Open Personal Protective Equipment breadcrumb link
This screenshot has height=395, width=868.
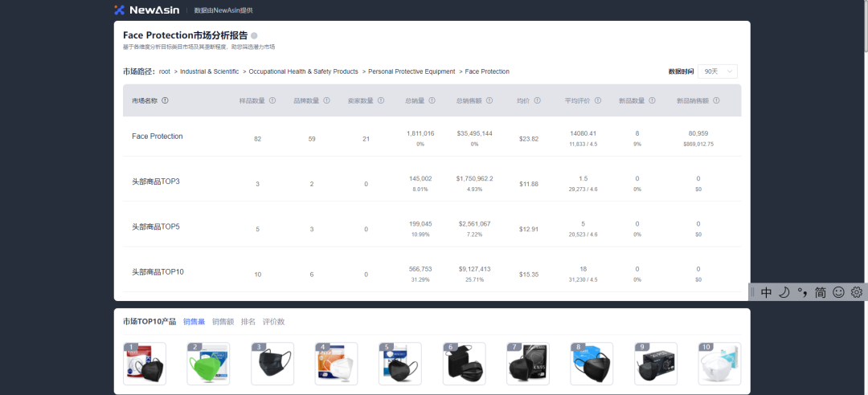coord(411,71)
